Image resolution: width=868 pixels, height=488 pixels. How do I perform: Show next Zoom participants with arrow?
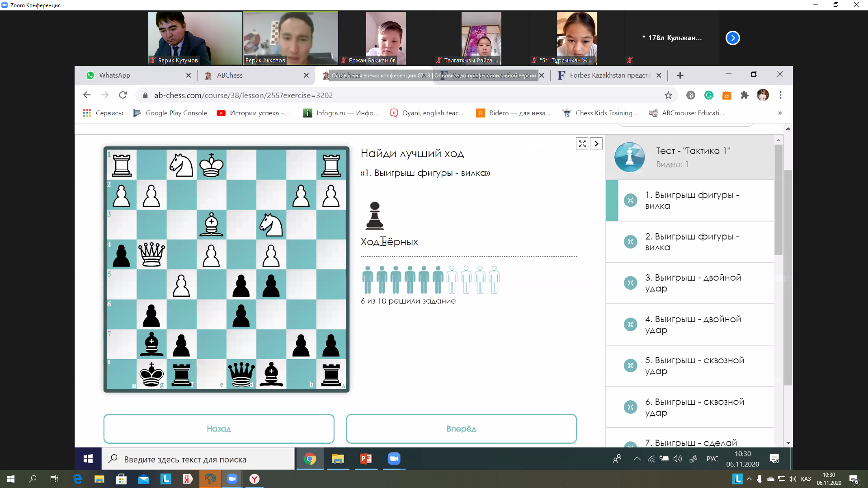[x=732, y=38]
